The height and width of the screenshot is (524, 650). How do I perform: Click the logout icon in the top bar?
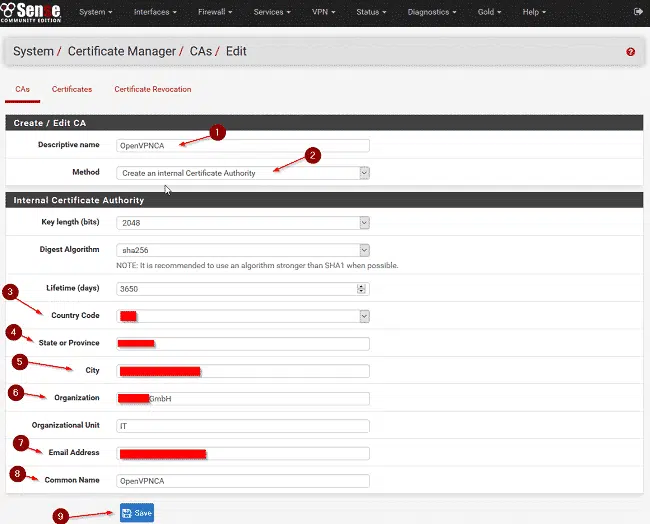pos(638,12)
